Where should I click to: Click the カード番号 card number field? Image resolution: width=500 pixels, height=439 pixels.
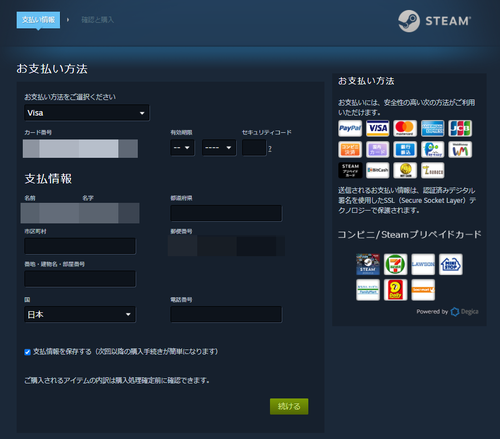coord(80,149)
